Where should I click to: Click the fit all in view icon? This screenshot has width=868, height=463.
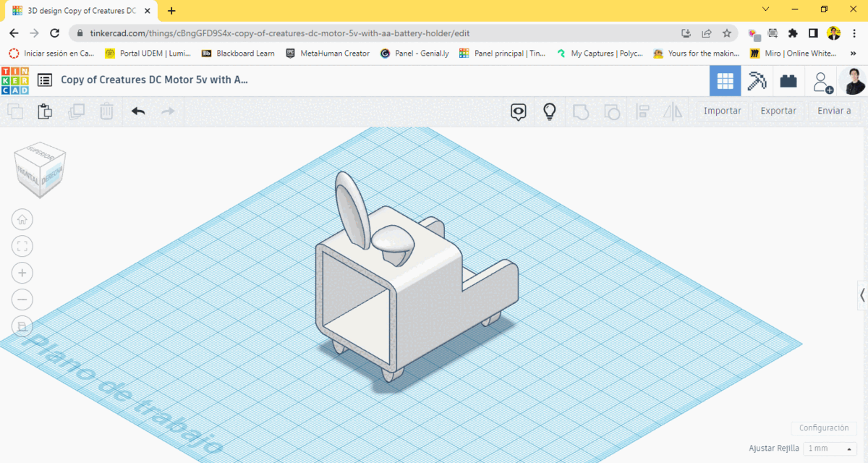tap(22, 246)
